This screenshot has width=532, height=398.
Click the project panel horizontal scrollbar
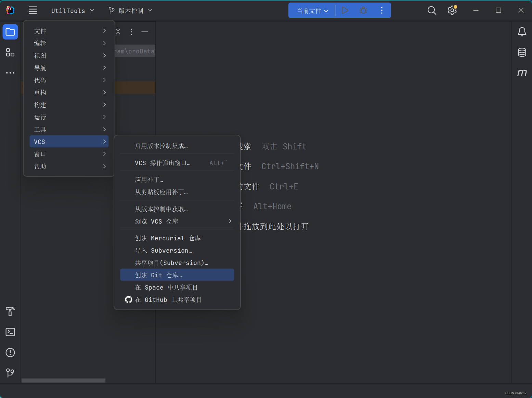click(x=64, y=381)
